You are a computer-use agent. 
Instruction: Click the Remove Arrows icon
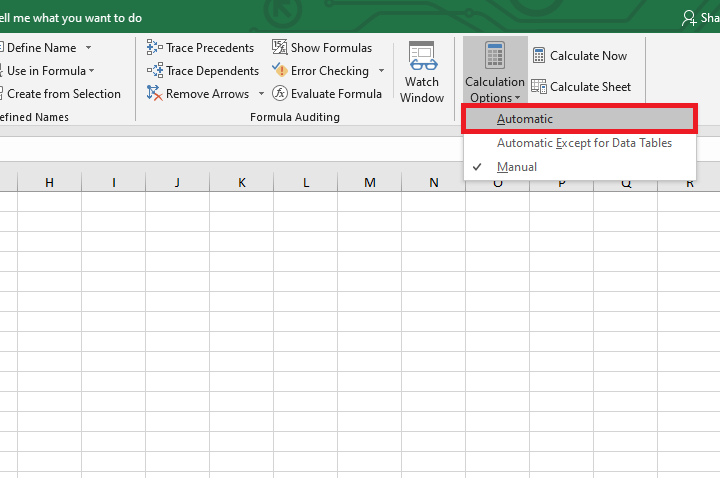pyautogui.click(x=154, y=94)
